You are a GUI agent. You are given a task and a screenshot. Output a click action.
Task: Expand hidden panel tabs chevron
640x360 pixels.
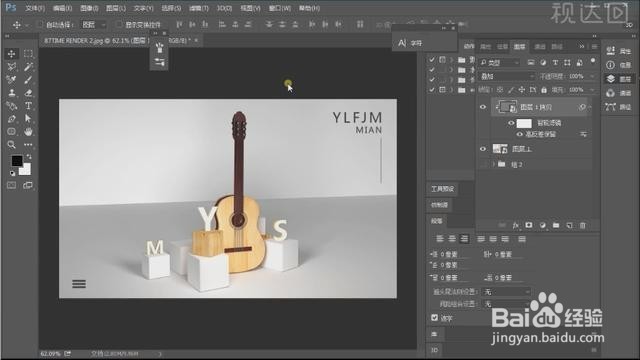tap(582, 47)
